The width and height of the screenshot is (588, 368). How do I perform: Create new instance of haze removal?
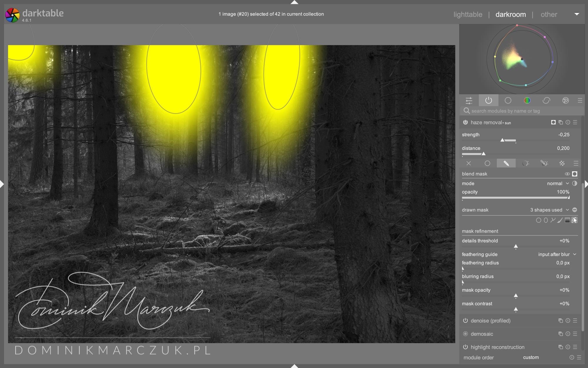pyautogui.click(x=561, y=122)
